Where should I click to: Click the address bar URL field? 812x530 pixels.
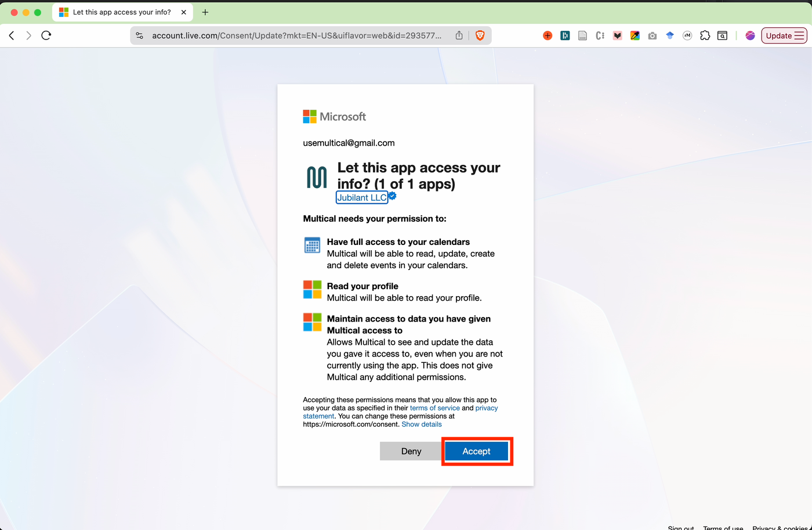click(x=297, y=35)
